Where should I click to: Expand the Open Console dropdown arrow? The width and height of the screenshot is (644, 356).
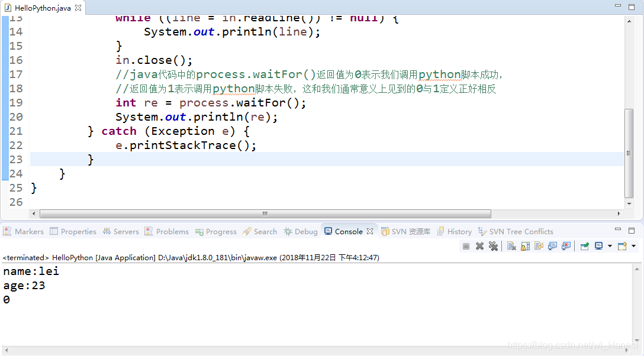tap(634, 246)
